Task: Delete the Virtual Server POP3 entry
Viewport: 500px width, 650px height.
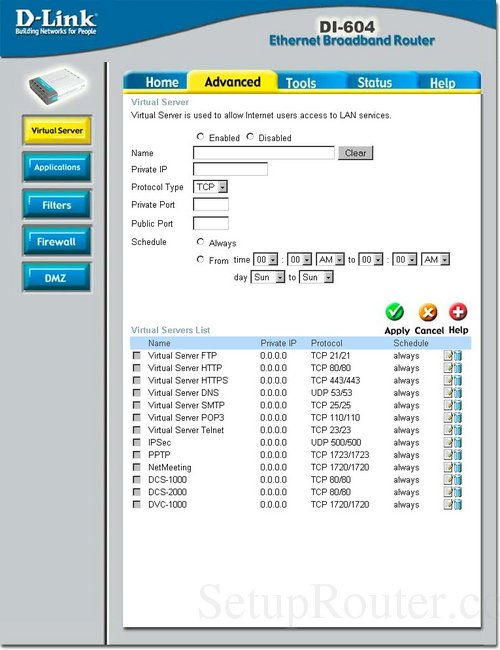Action: tap(457, 418)
